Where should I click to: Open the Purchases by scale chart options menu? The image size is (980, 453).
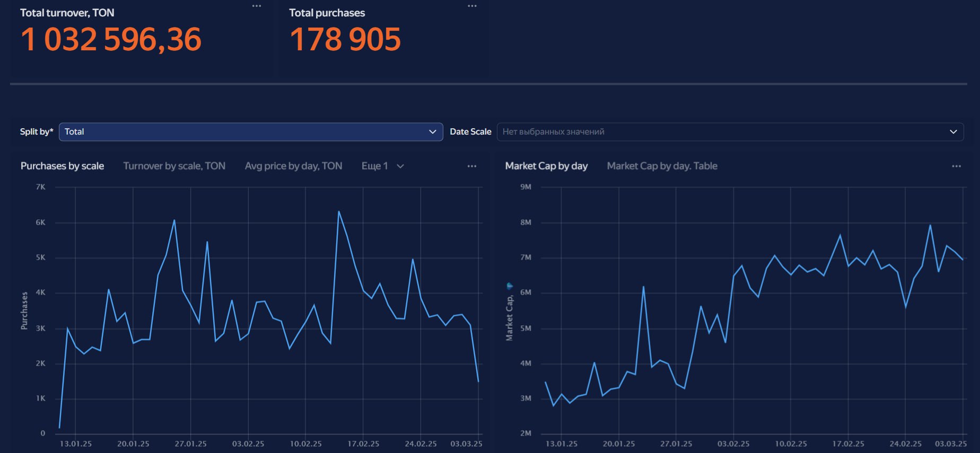point(472,166)
